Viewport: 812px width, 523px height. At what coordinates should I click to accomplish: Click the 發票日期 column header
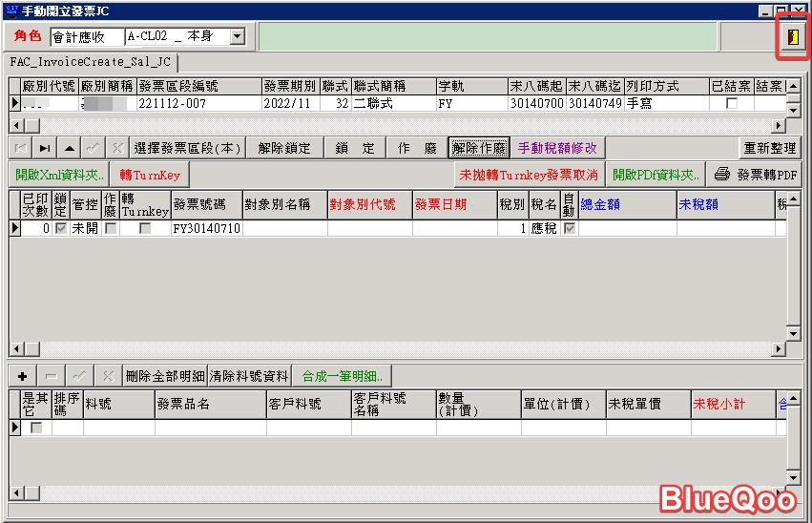pos(453,203)
